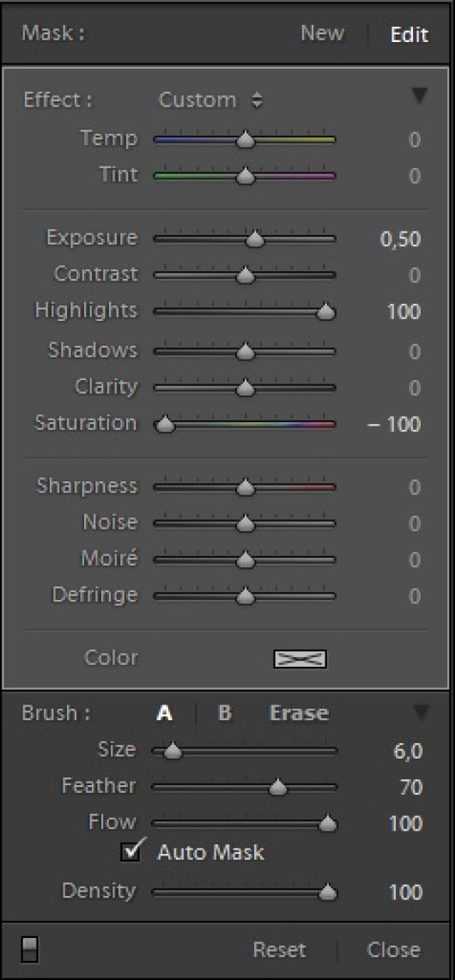Uncheck the Auto Mask checkbox
The image size is (455, 980).
click(130, 852)
